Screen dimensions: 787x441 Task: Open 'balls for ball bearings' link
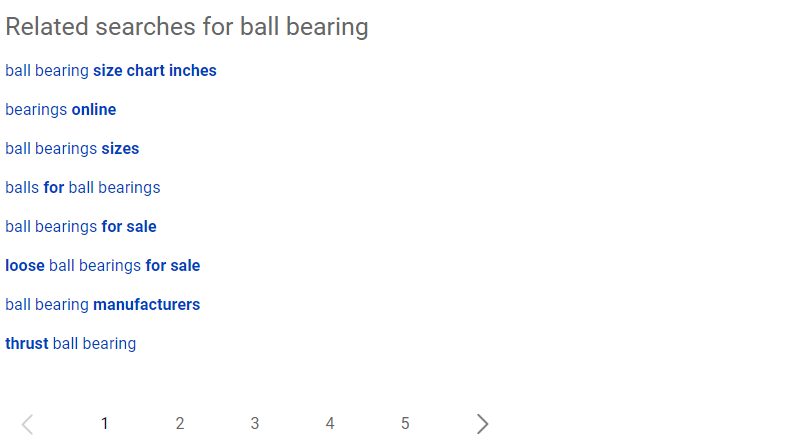(82, 188)
